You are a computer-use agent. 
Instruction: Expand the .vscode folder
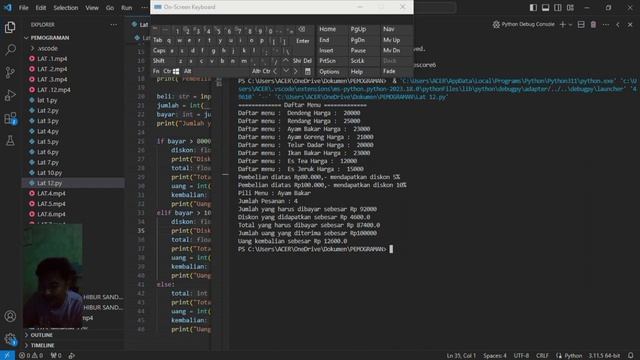(x=47, y=48)
